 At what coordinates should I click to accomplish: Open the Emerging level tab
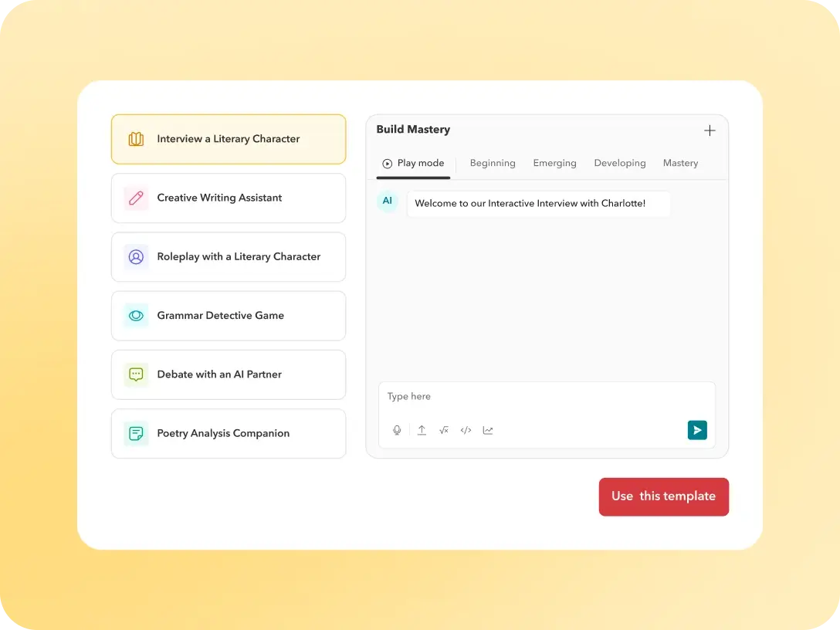tap(554, 163)
